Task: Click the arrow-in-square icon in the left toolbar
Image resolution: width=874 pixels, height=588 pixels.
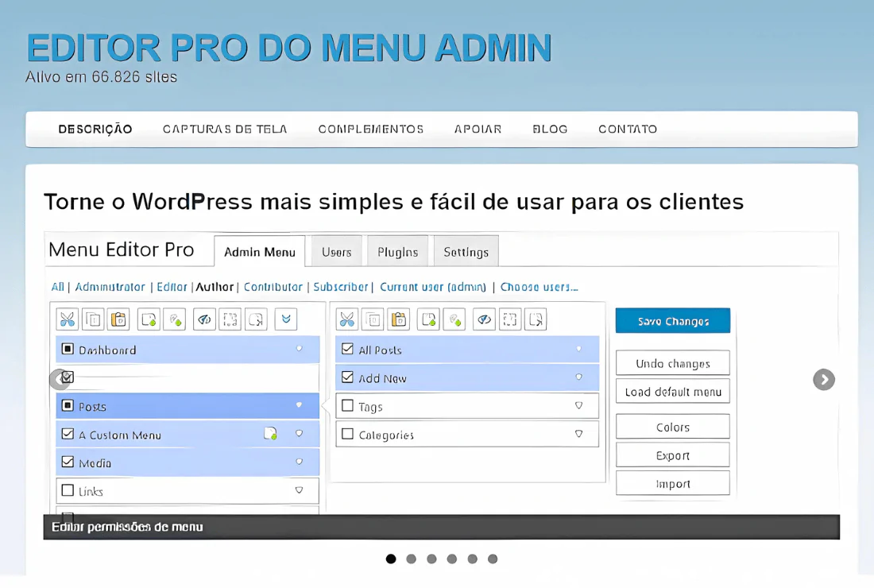Action: [256, 319]
